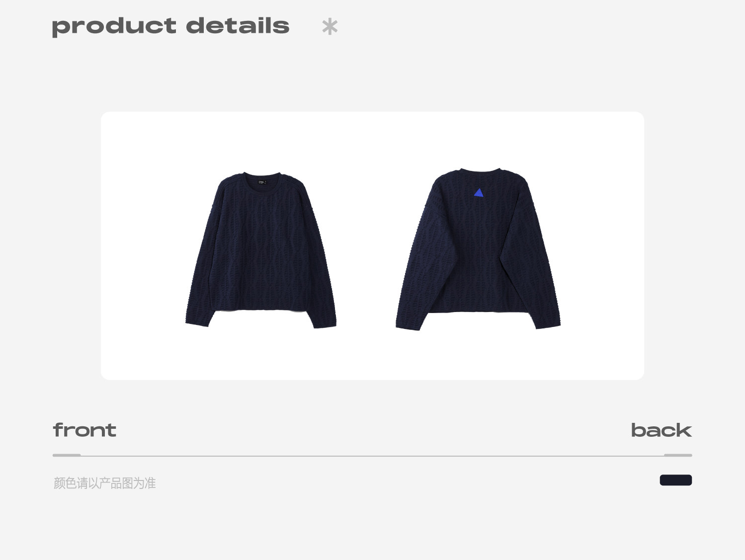
Task: Click the thick bar under "back"
Action: tap(678, 455)
